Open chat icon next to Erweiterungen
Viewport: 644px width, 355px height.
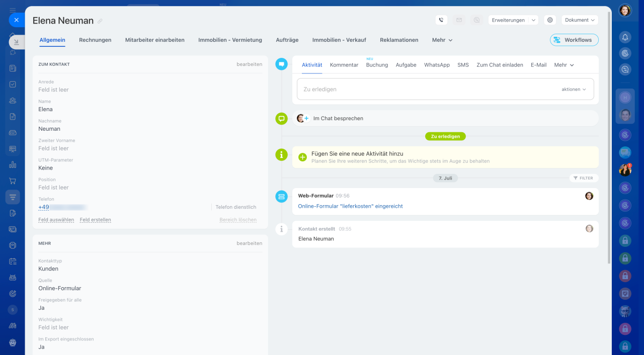(x=476, y=20)
